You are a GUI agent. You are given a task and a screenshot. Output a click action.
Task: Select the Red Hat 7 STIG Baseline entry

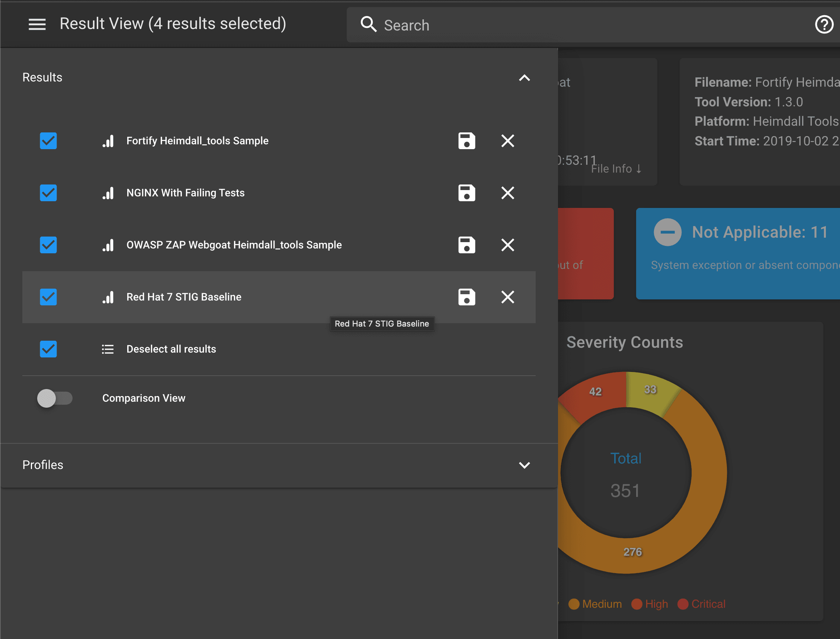tap(184, 297)
